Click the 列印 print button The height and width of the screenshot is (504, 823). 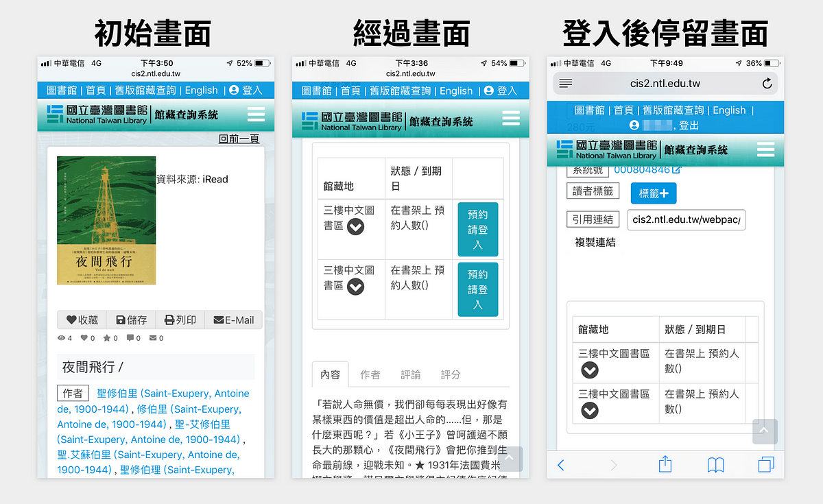pyautogui.click(x=180, y=320)
